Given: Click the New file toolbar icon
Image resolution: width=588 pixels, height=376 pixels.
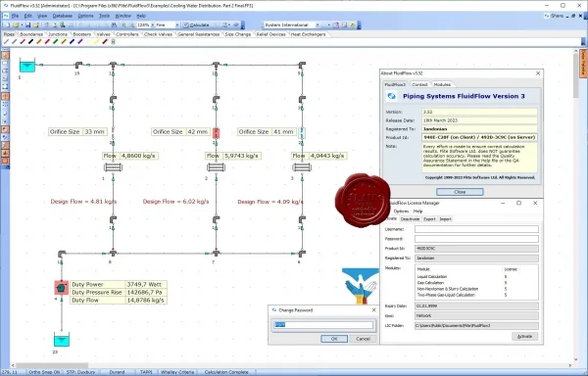Looking at the screenshot, I should (x=7, y=25).
